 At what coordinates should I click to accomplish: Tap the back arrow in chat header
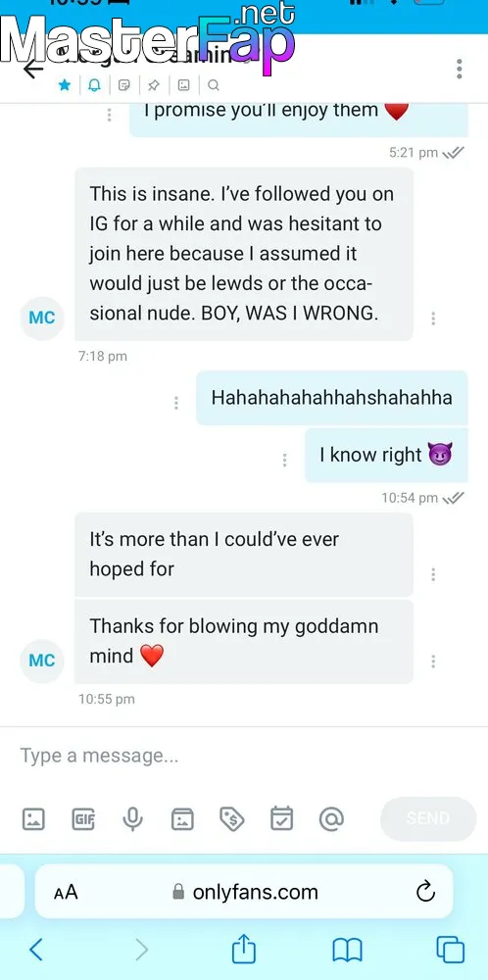coord(33,69)
